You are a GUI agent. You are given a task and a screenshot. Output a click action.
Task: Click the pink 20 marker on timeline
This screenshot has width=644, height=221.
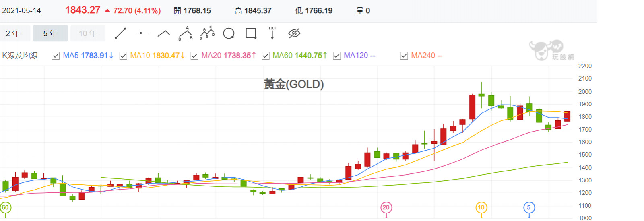386,208
